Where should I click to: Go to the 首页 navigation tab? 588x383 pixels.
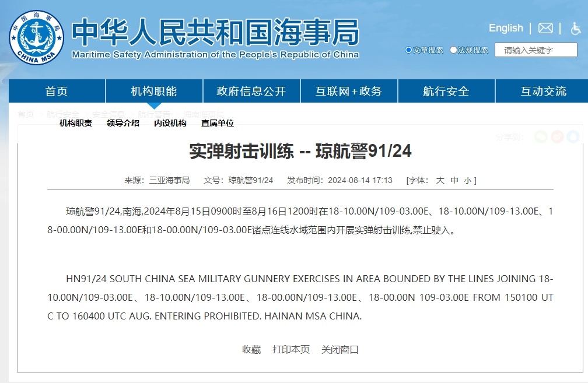pyautogui.click(x=57, y=91)
